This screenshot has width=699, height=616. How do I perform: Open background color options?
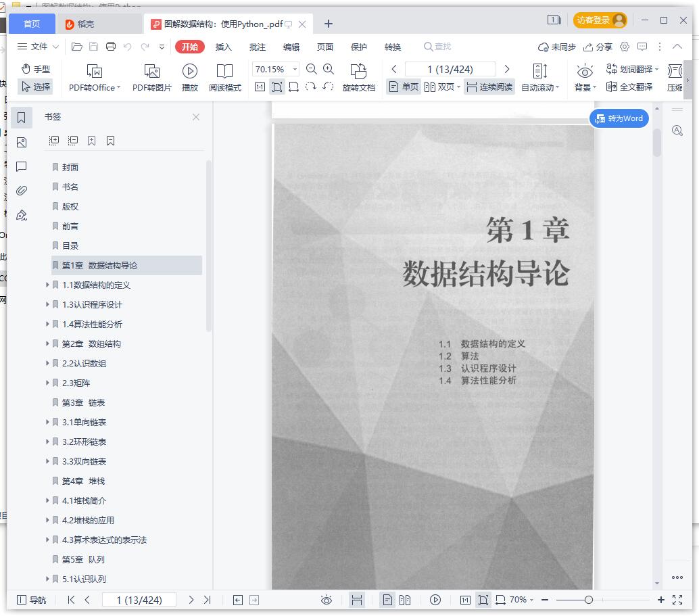(585, 77)
